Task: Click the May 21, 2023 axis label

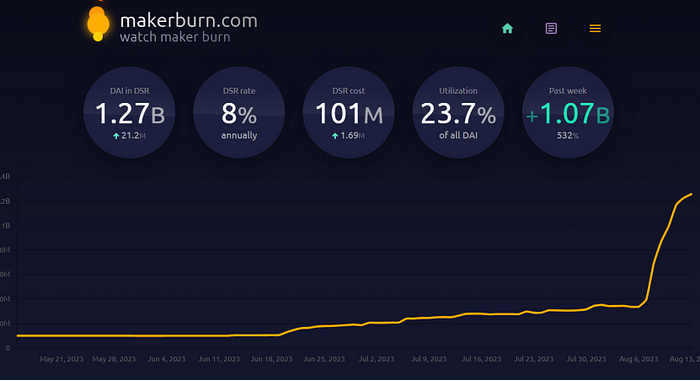Action: pyautogui.click(x=61, y=359)
